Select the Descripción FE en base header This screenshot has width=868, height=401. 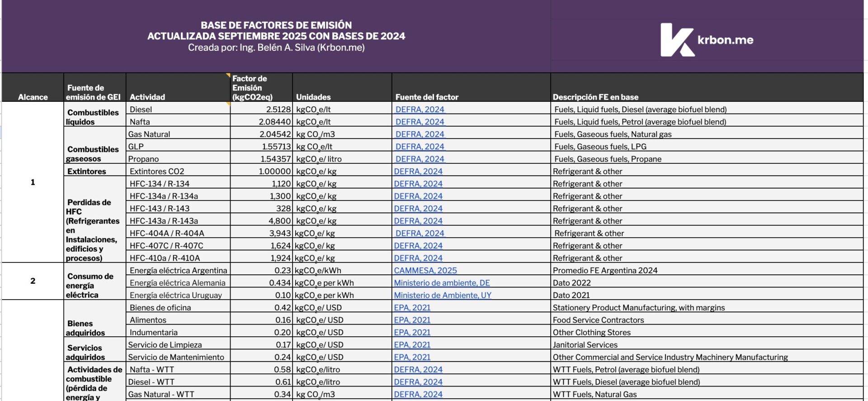click(707, 87)
